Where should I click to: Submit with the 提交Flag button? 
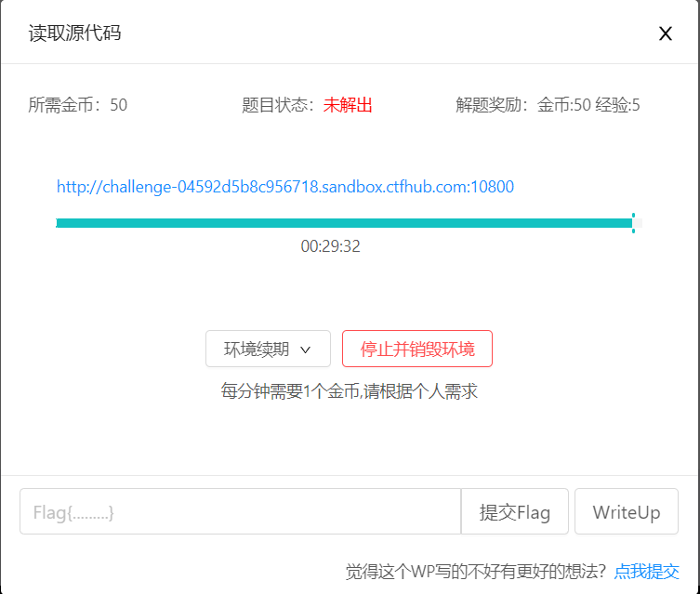click(514, 512)
